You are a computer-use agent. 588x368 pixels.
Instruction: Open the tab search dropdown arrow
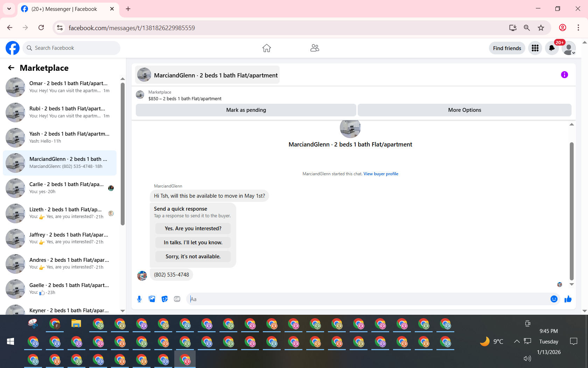tap(9, 9)
